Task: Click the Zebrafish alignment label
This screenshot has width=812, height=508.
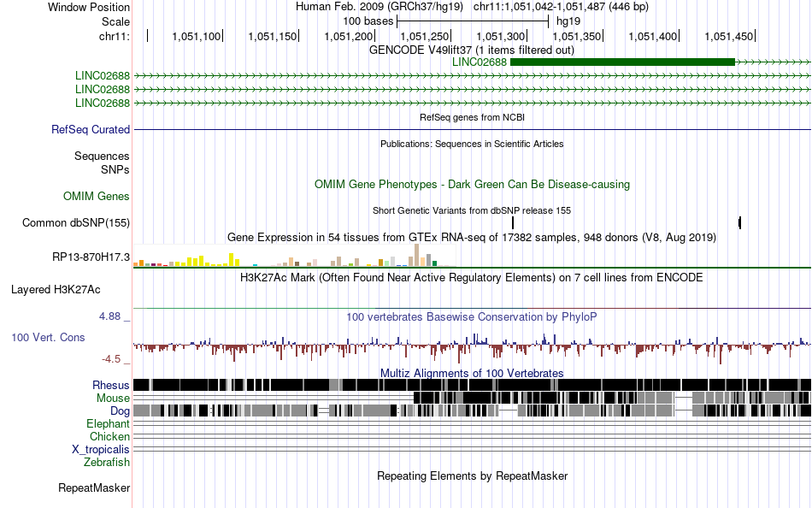Action: click(x=107, y=462)
